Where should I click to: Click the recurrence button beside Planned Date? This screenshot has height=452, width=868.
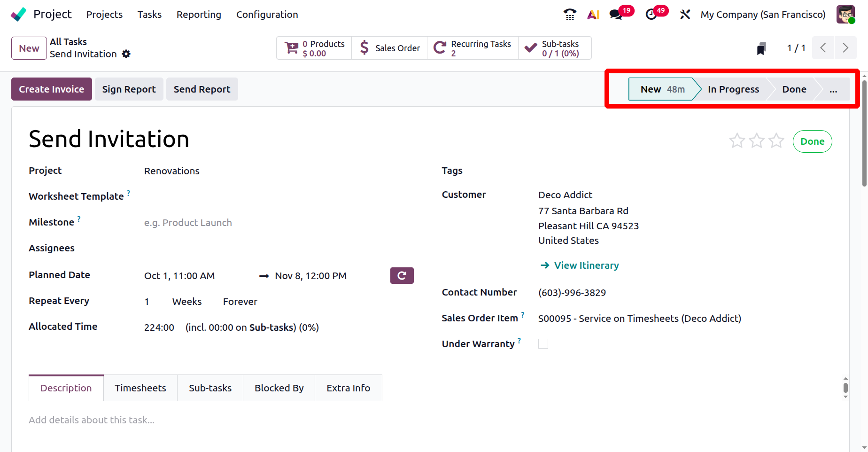point(402,276)
